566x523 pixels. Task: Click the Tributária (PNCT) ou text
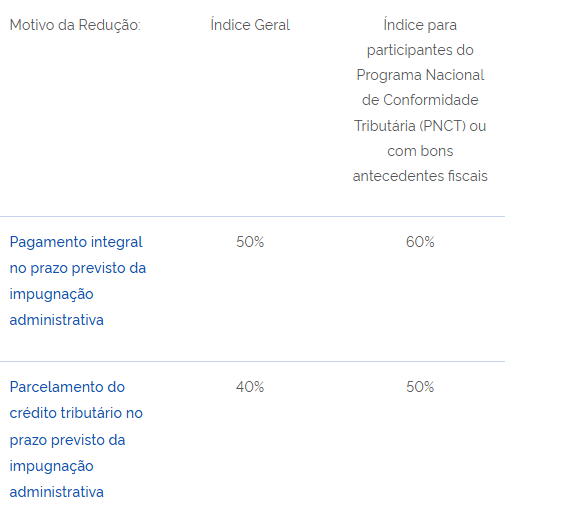[420, 126]
